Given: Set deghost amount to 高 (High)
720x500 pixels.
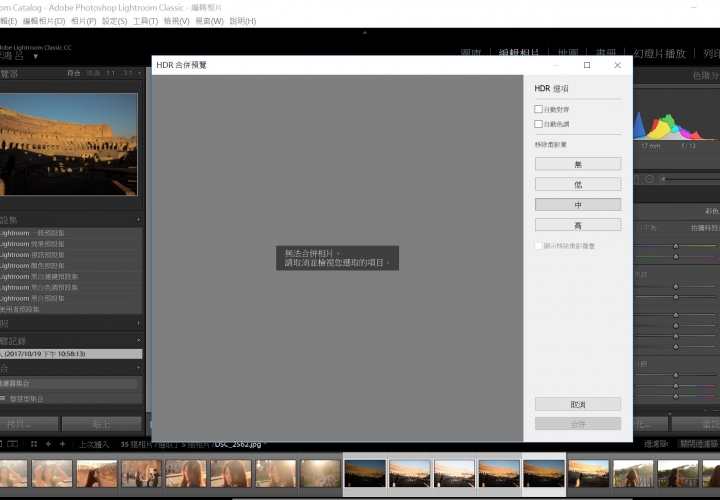Looking at the screenshot, I should [x=577, y=225].
